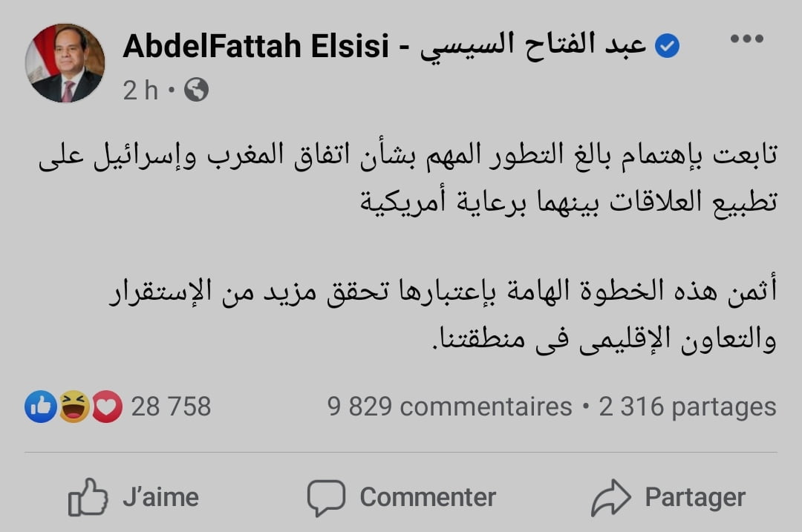Click the thumbs-up outline icon beside J'aime
This screenshot has height=532, width=802.
tap(88, 497)
